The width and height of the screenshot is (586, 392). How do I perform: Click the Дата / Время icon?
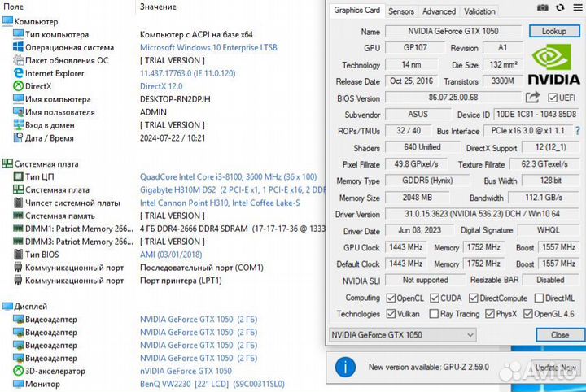click(x=18, y=137)
